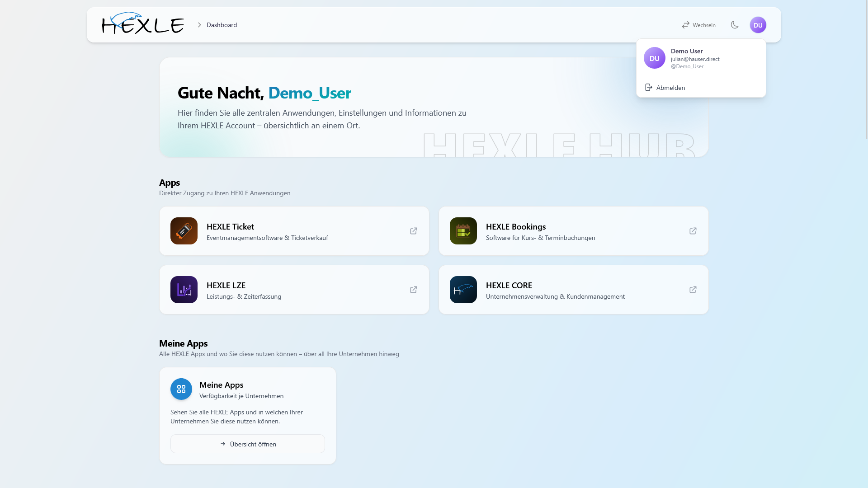The width and height of the screenshot is (868, 488).
Task: Open the HEXLE CORE card title
Action: (509, 285)
